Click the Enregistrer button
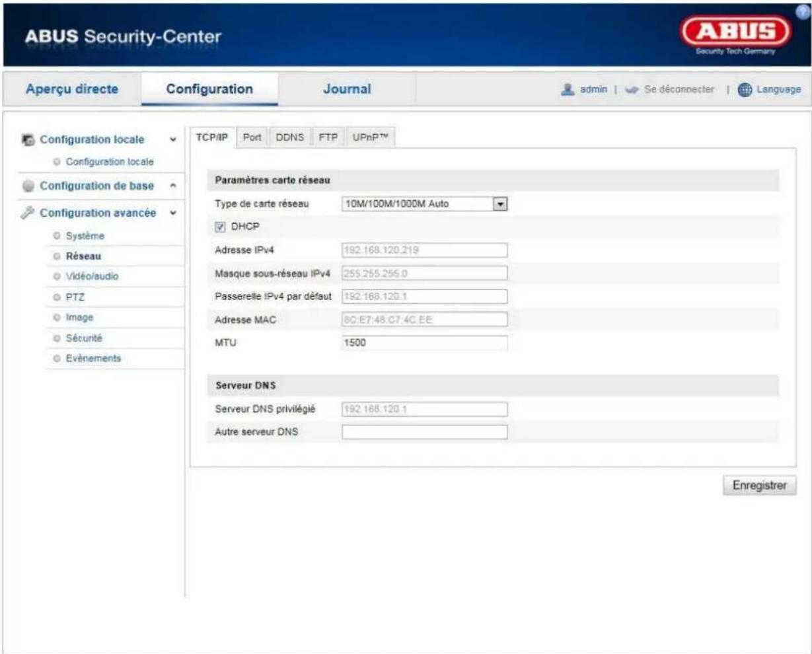Screen dimensions: 812x654 pyautogui.click(x=759, y=486)
